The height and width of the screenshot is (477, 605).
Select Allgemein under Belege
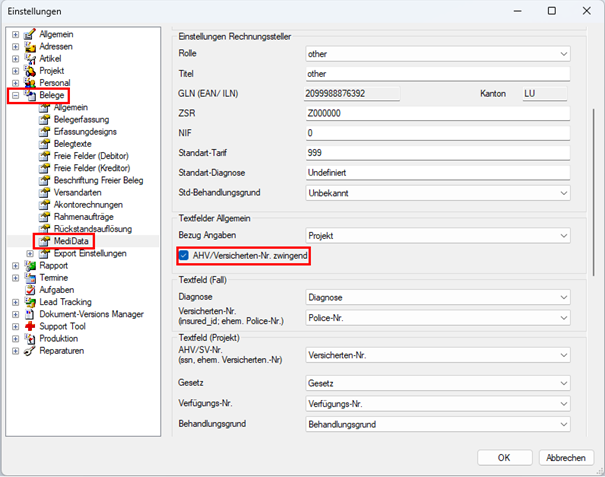point(71,107)
